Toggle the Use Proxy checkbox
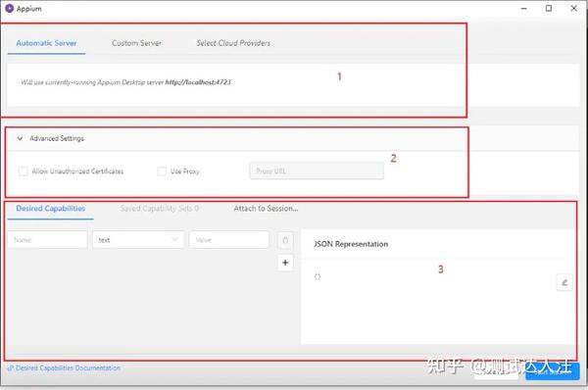Screen dimensions: 588x390 click(162, 171)
